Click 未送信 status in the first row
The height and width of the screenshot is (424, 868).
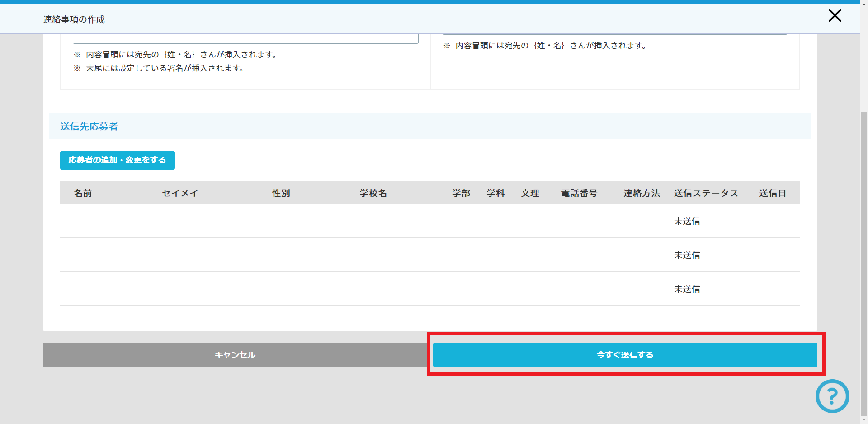point(687,221)
